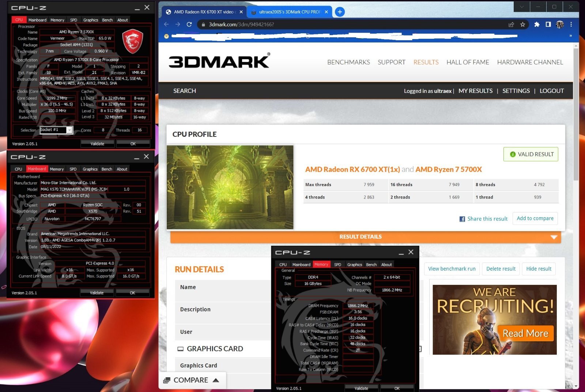The width and height of the screenshot is (585, 392).
Task: Select Memory tab in Mainboard CPU-Z window
Action: 57,169
